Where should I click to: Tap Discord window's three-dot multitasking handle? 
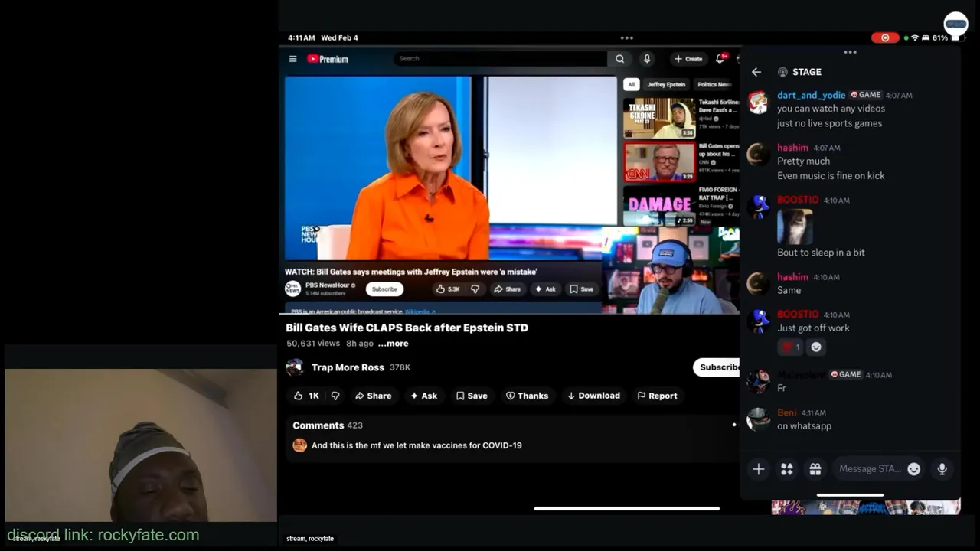850,52
